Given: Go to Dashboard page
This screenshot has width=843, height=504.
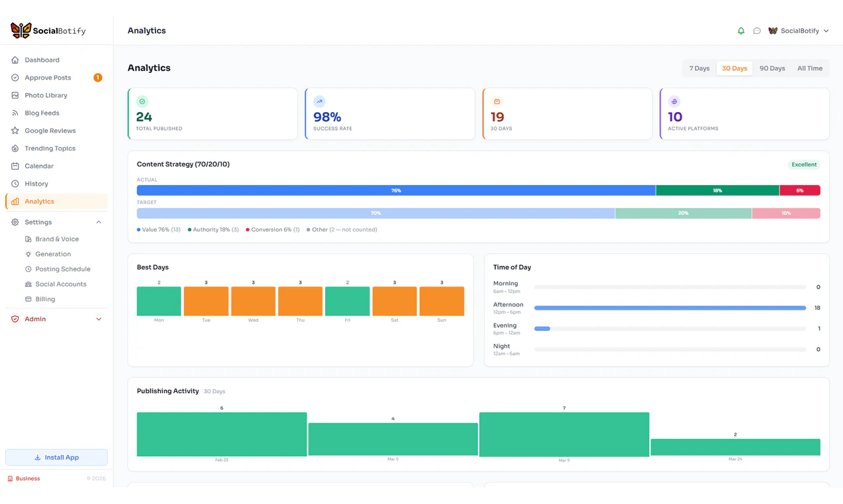Looking at the screenshot, I should tap(56, 60).
